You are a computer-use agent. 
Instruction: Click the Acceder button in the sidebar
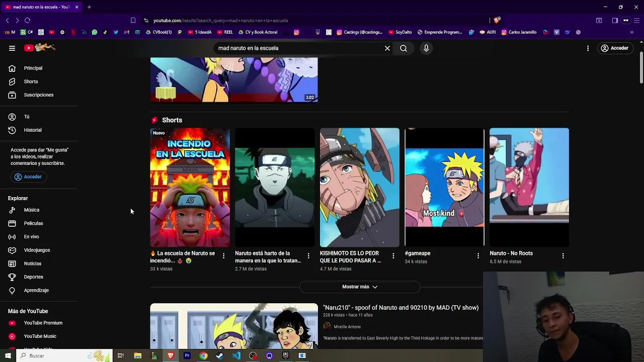(x=28, y=177)
